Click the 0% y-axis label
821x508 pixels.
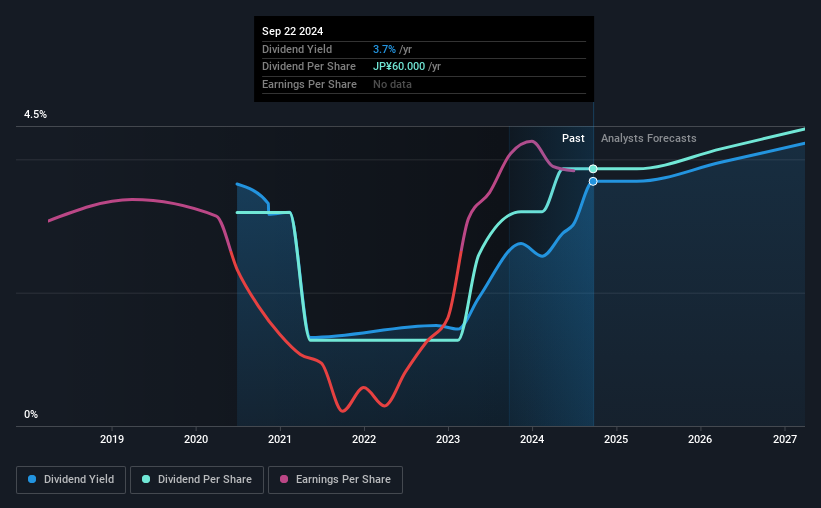click(x=31, y=414)
